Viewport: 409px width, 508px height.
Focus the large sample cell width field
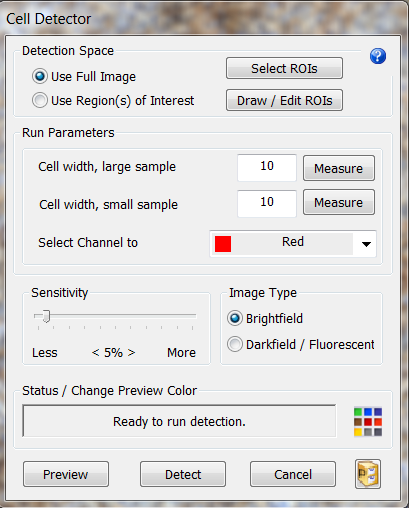[x=267, y=167]
